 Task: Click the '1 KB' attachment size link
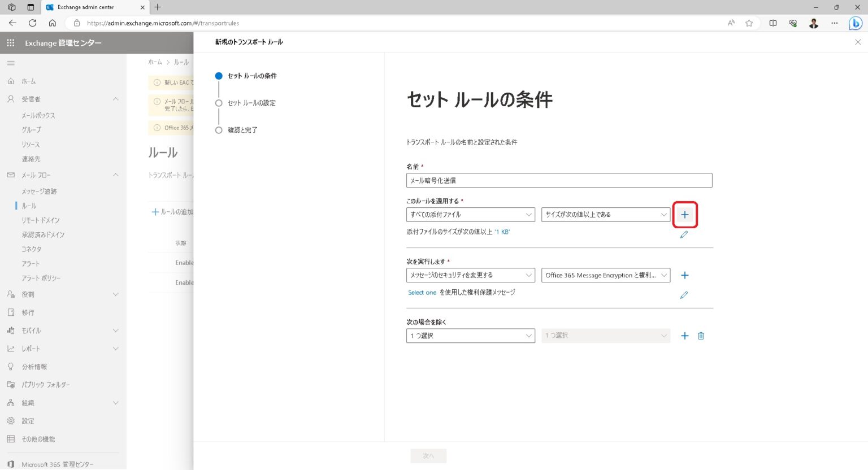click(x=502, y=232)
